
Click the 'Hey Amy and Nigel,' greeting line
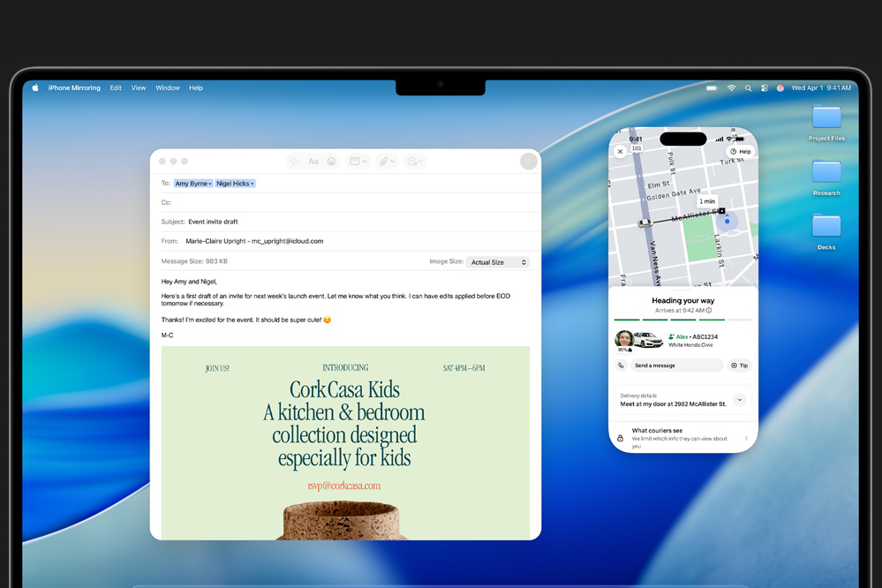[x=189, y=282]
